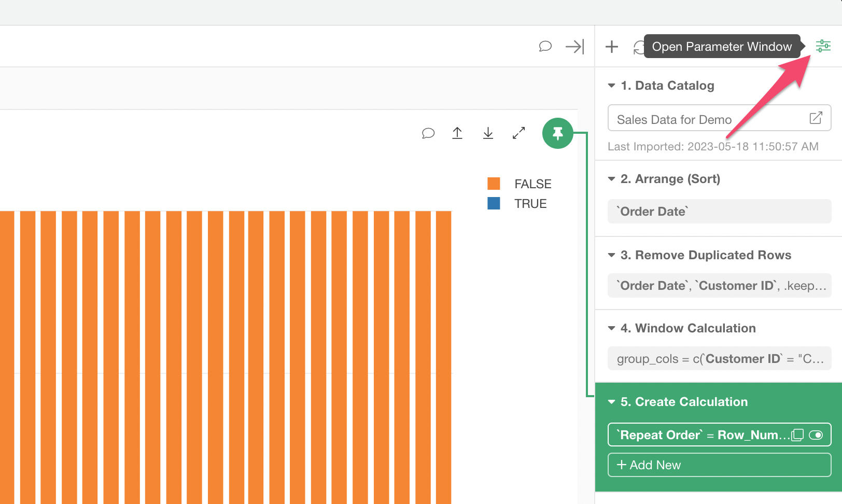Screen dimensions: 842x504
Task: Toggle the Repeat Order calculation switch
Action: pyautogui.click(x=816, y=435)
